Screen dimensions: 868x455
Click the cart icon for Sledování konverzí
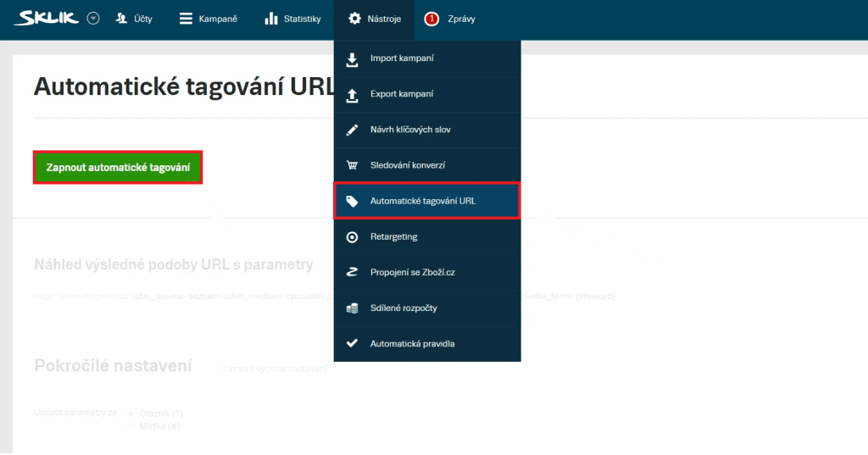(353, 166)
